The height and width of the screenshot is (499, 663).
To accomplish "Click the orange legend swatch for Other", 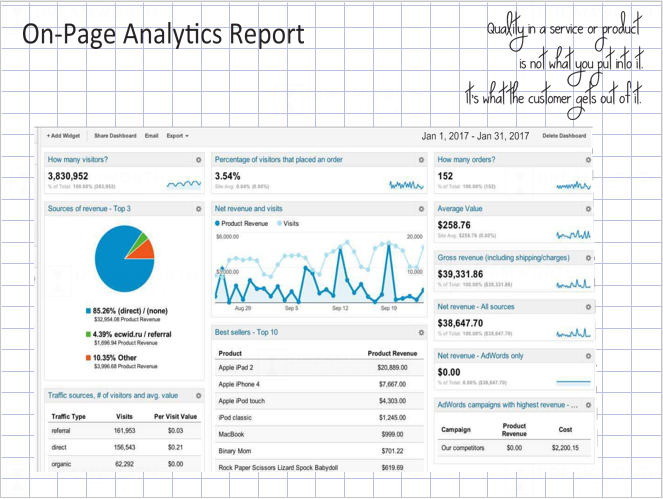I will [88, 358].
